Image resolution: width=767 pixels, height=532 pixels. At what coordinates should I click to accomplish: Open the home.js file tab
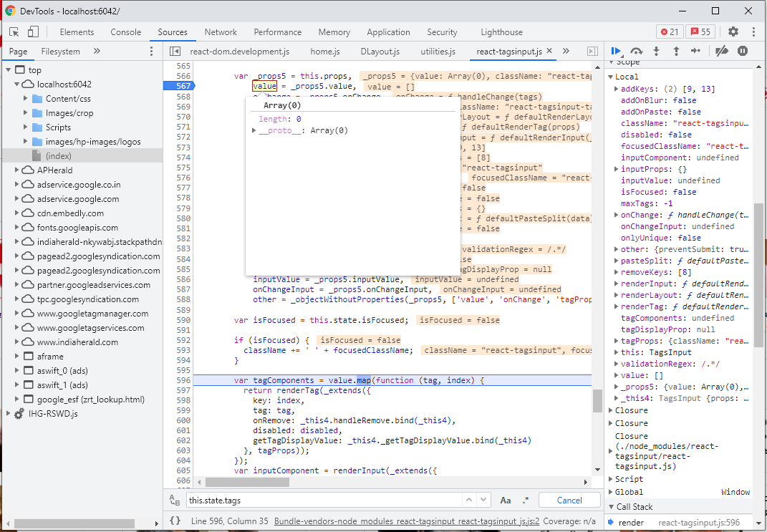coord(325,52)
